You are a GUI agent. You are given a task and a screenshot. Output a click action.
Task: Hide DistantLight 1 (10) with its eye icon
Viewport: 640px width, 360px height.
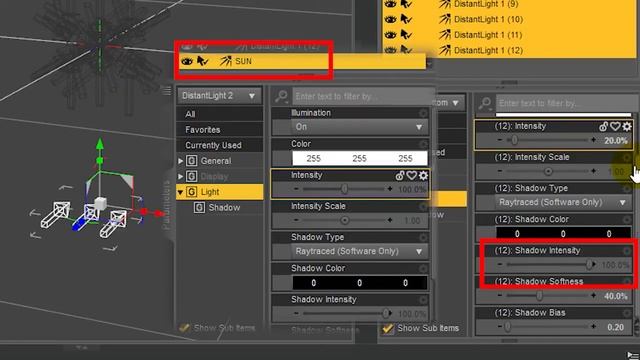391,19
